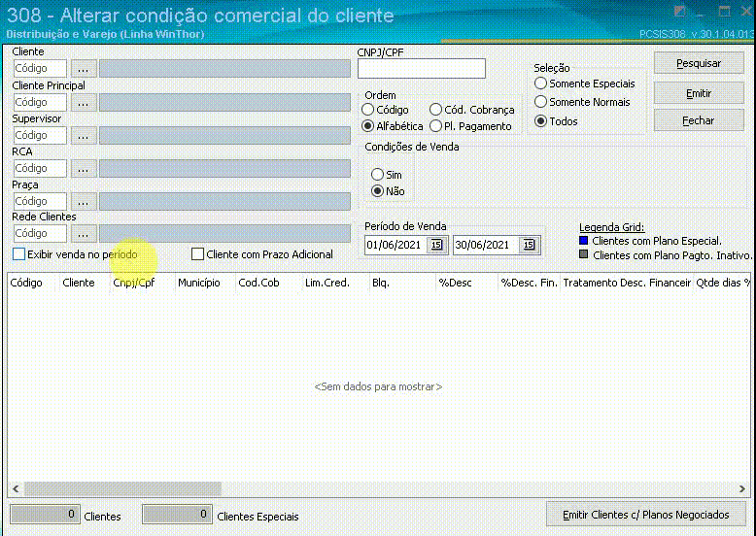Click the blue Plano Especial legend square
The width and height of the screenshot is (756, 536).
(x=583, y=240)
